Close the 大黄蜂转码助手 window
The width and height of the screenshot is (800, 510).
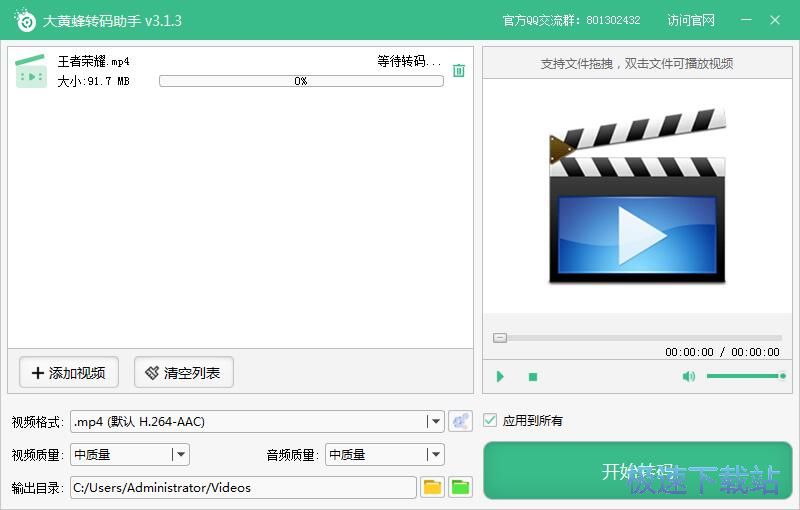coord(775,20)
